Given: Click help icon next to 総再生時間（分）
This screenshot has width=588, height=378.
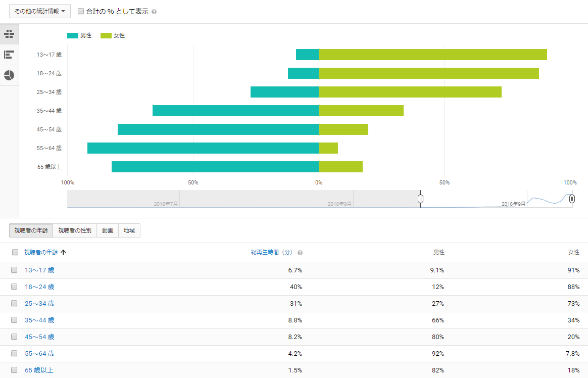Looking at the screenshot, I should 300,253.
